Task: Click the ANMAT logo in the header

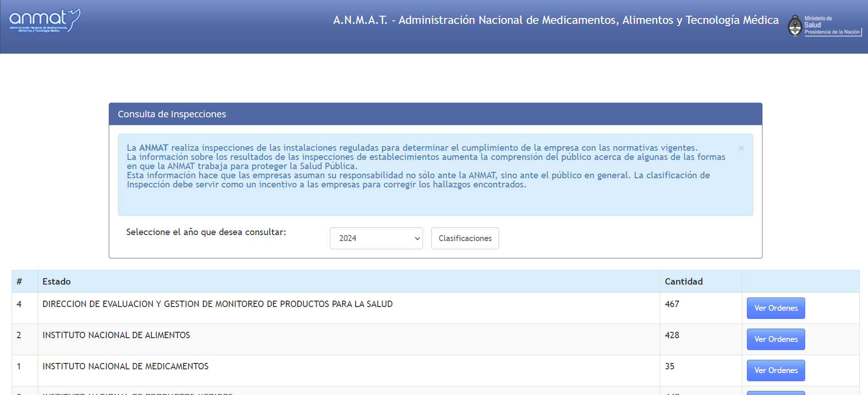Action: (x=45, y=20)
